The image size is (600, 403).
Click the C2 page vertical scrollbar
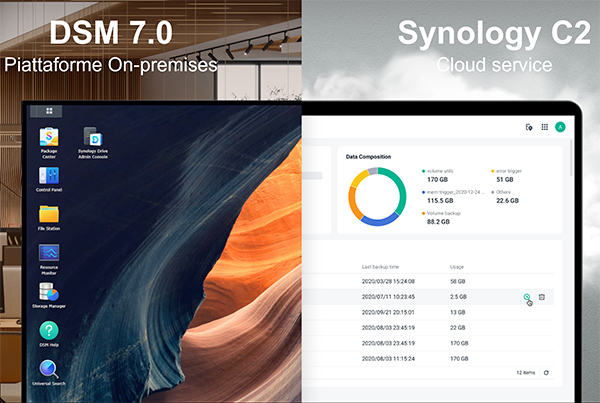[x=571, y=158]
